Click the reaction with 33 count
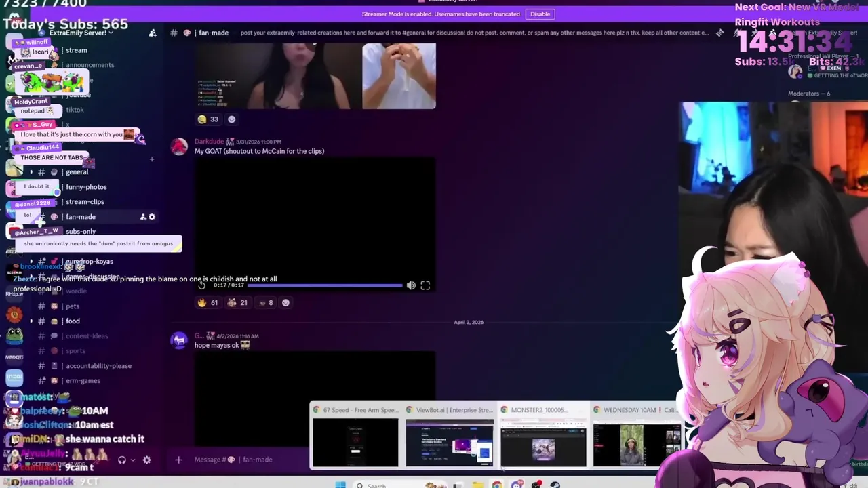Image resolution: width=868 pixels, height=488 pixels. tap(208, 119)
